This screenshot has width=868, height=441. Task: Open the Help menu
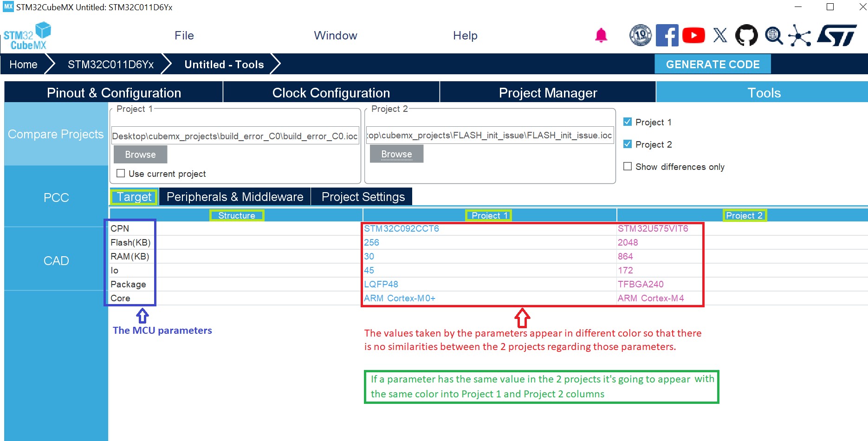click(465, 36)
